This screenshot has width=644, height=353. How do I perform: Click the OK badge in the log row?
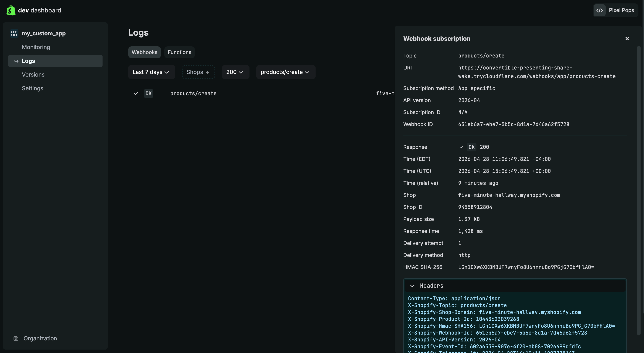click(x=148, y=94)
